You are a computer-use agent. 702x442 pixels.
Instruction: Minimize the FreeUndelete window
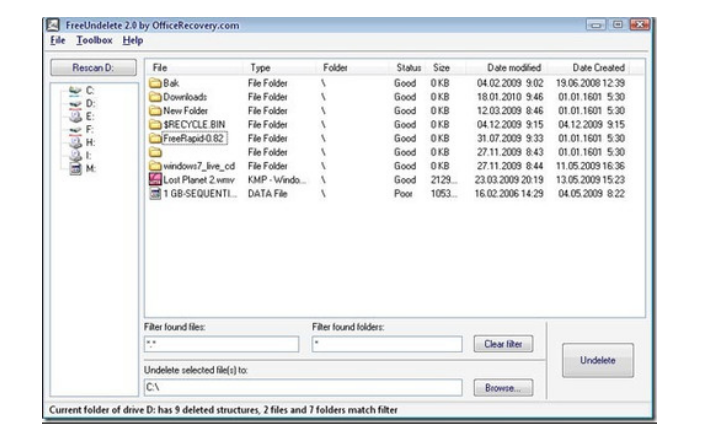point(596,25)
